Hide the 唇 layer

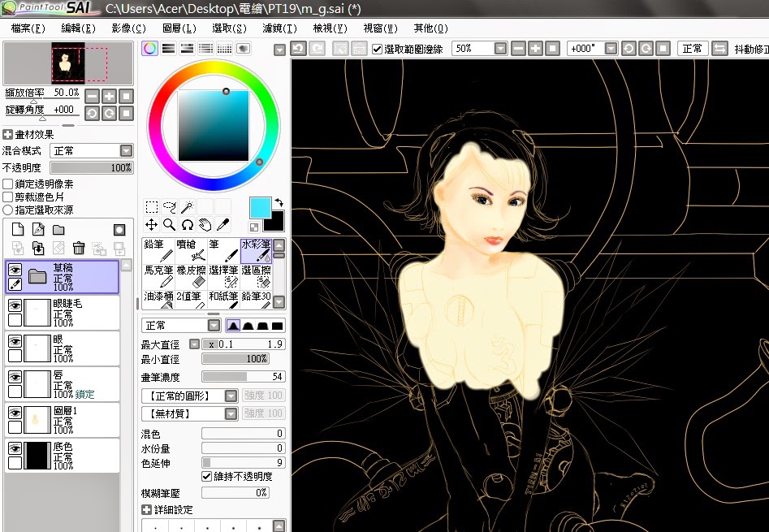click(x=15, y=378)
